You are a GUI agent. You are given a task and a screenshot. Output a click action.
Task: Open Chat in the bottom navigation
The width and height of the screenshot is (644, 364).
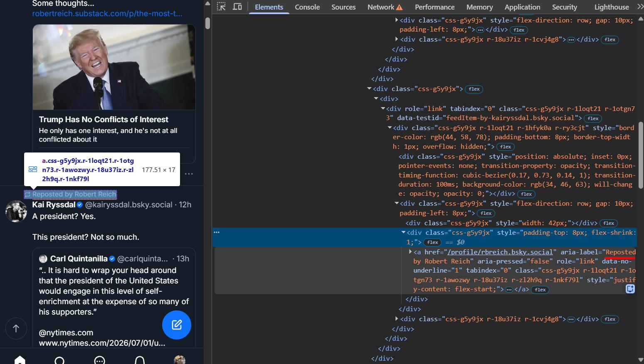100,360
